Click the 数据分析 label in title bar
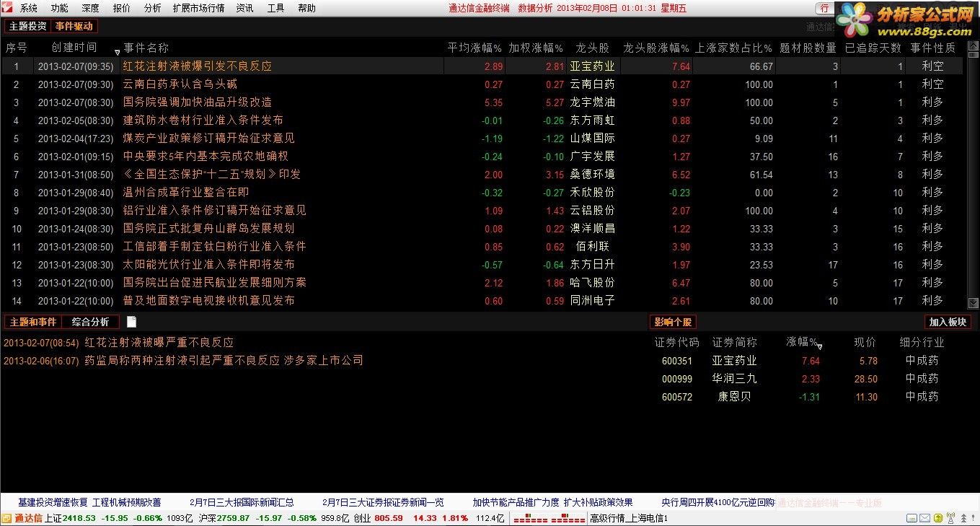Screen dimensions: 980x526 pos(535,8)
